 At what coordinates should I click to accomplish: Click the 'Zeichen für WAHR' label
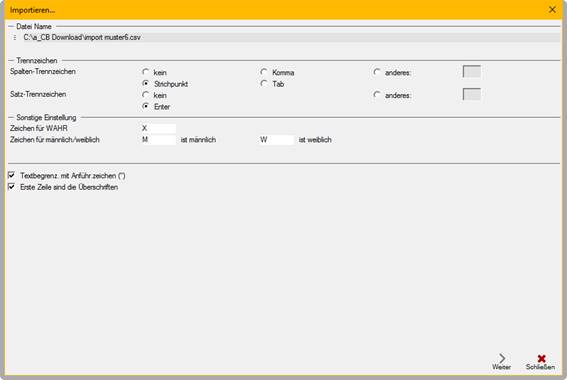[39, 128]
